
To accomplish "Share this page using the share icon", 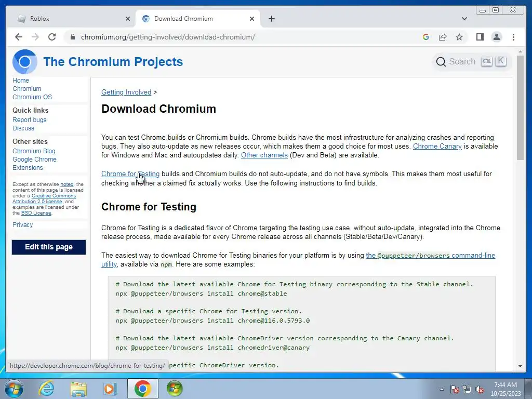I will click(443, 37).
